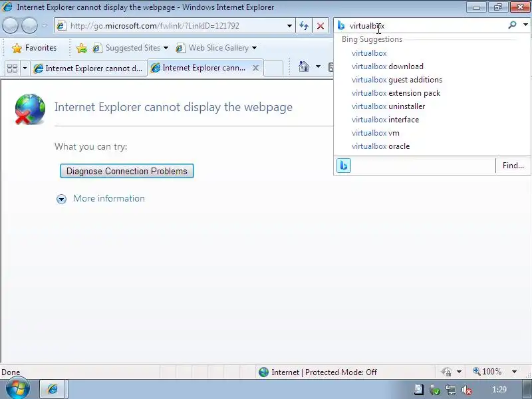Open the Windows Start menu orb
Screen dimensions: 532x399
coord(18,389)
